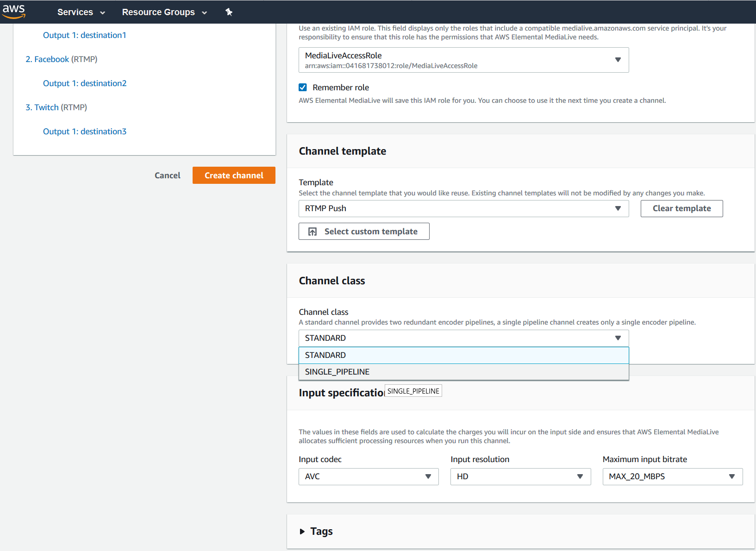This screenshot has width=756, height=551.
Task: Uncheck the Remember role checkbox
Action: click(303, 88)
